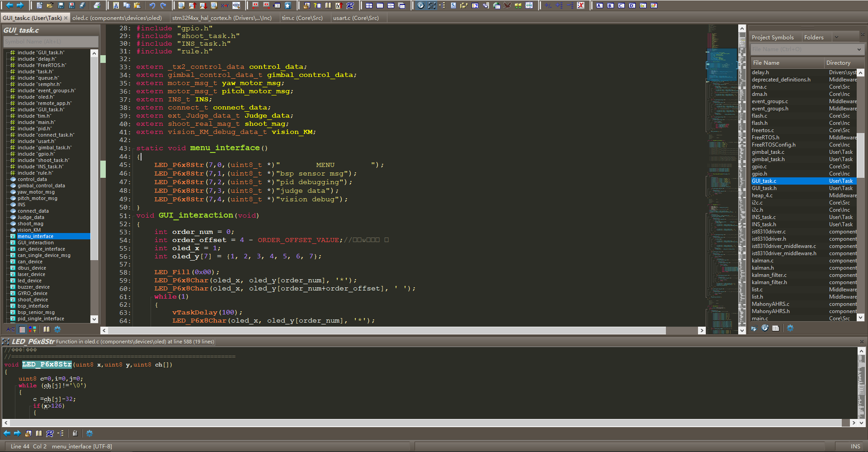Open Search Files with the magnifier icon
The image size is (868, 452).
click(x=214, y=5)
